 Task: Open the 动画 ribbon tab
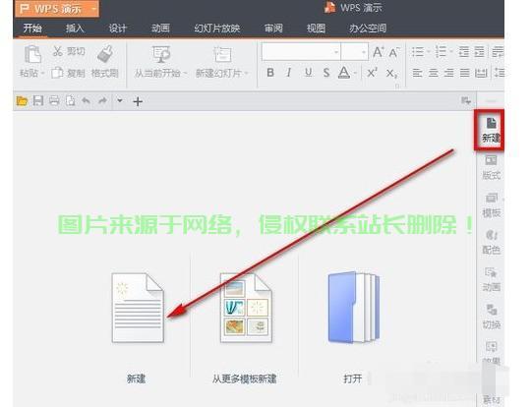click(160, 28)
